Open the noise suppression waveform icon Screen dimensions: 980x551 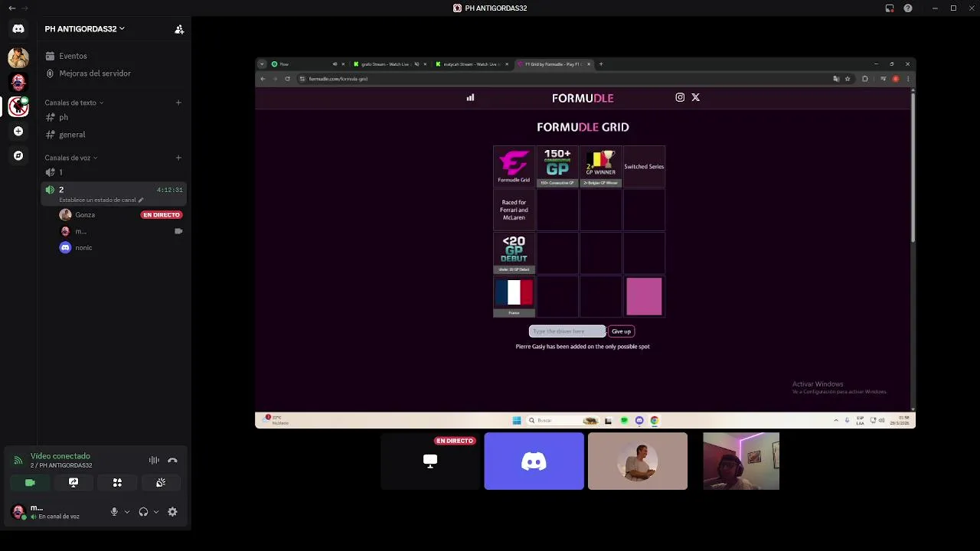(154, 460)
